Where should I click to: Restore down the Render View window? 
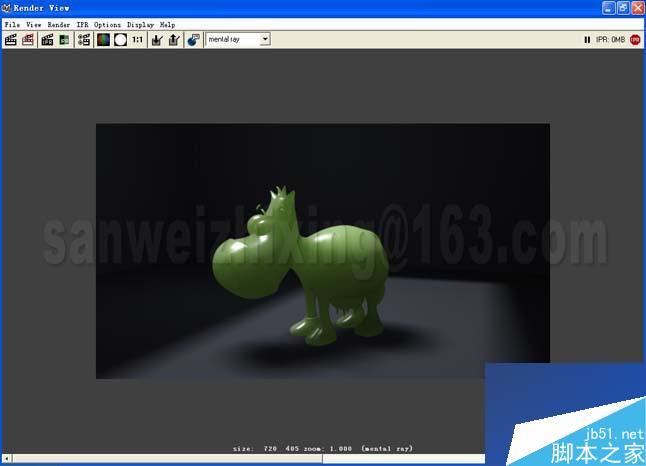(623, 8)
